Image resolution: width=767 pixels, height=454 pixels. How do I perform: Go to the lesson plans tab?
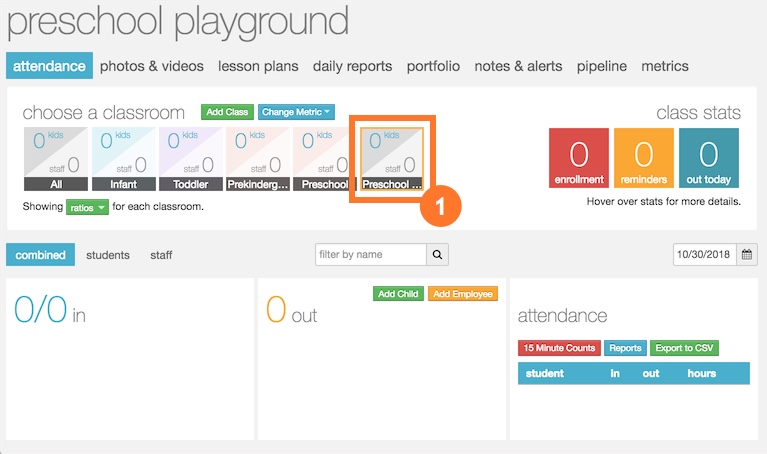coord(258,66)
